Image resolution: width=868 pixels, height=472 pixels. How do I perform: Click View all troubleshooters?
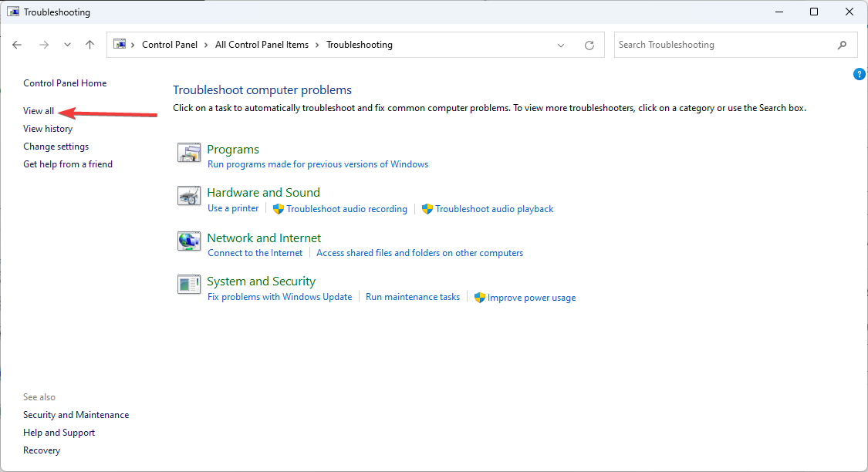coord(39,110)
